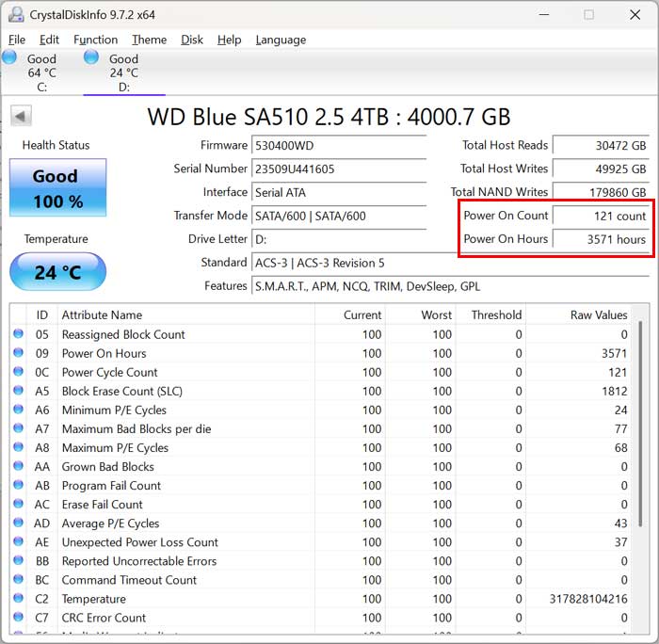
Task: Click status dot for Average P/E Cycles
Action: (x=18, y=523)
